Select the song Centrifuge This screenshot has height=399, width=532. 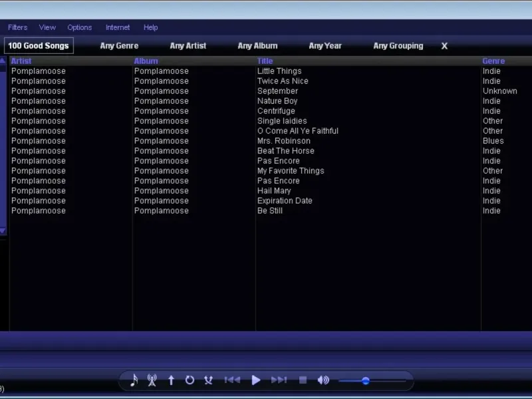click(276, 111)
